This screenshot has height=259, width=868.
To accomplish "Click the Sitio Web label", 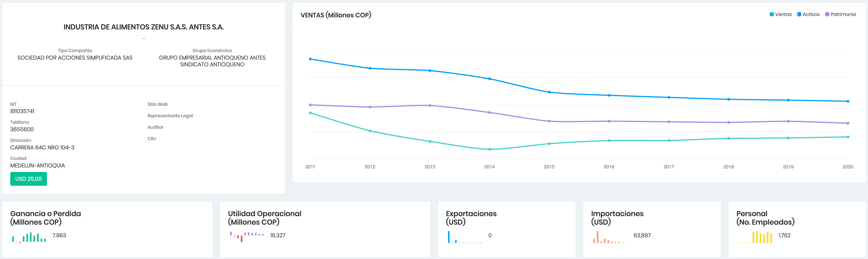I will point(157,104).
